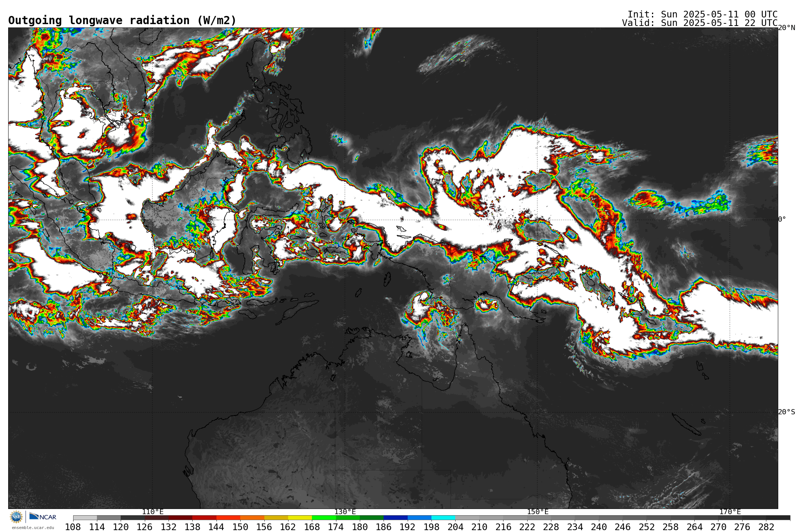
Task: Pick the light gray colorbar swatch at 108
Action: click(x=85, y=518)
